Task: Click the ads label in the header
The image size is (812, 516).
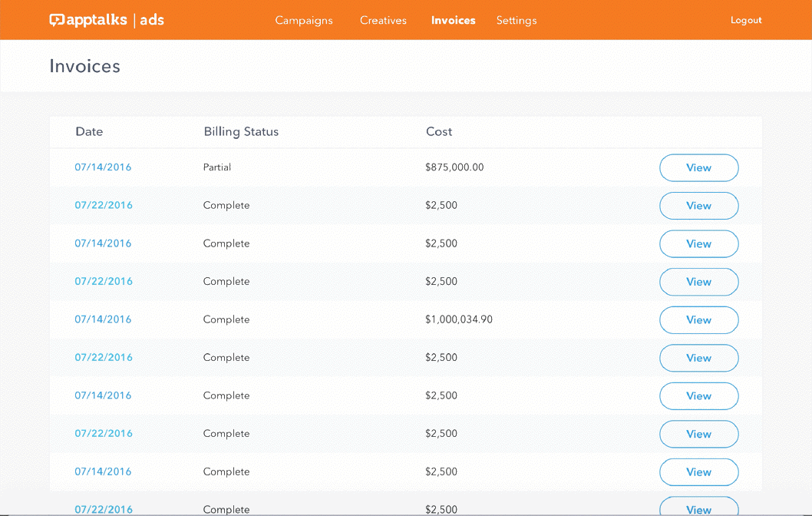Action: tap(152, 20)
